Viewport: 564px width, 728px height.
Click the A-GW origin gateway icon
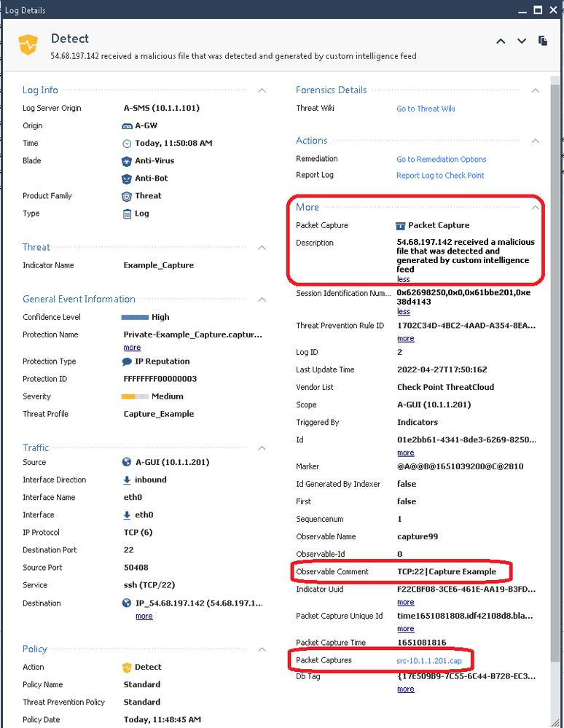(127, 126)
